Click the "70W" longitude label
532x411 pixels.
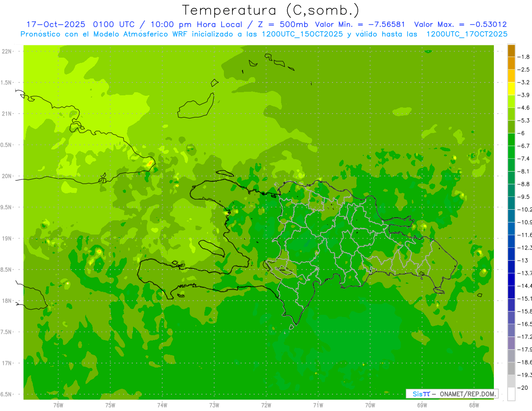pyautogui.click(x=370, y=405)
